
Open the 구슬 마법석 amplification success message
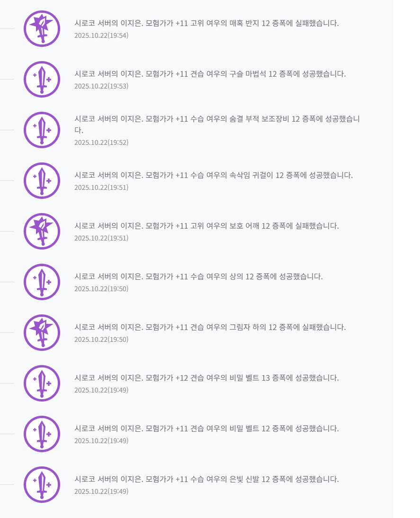coord(210,74)
